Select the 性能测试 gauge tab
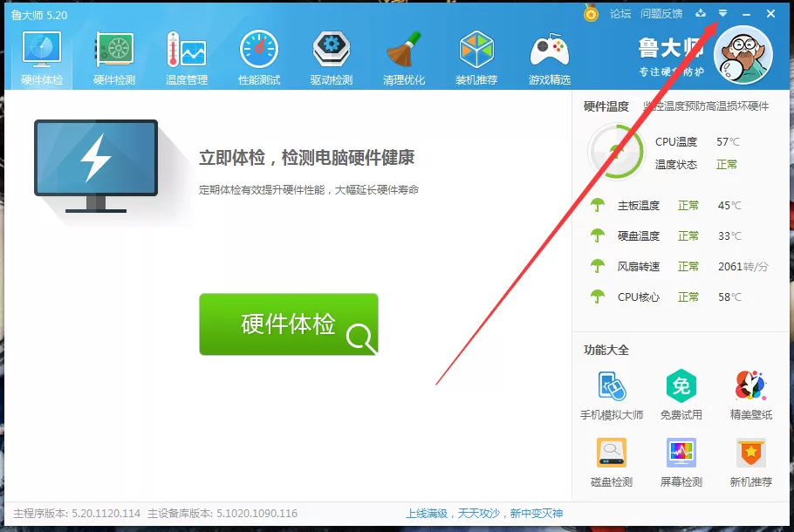The height and width of the screenshot is (532, 794). point(259,58)
